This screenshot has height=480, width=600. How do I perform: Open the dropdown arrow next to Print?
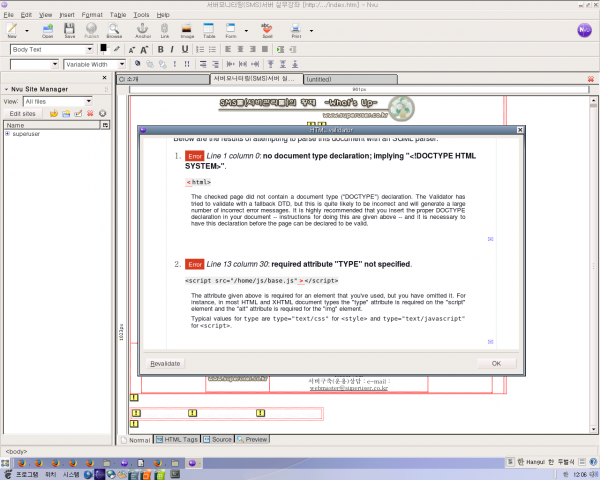(311, 31)
